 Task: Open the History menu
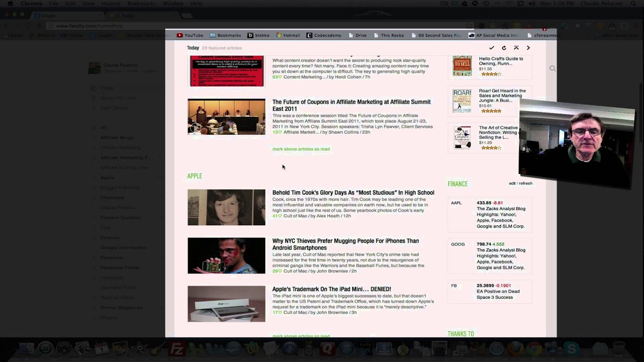point(111,4)
